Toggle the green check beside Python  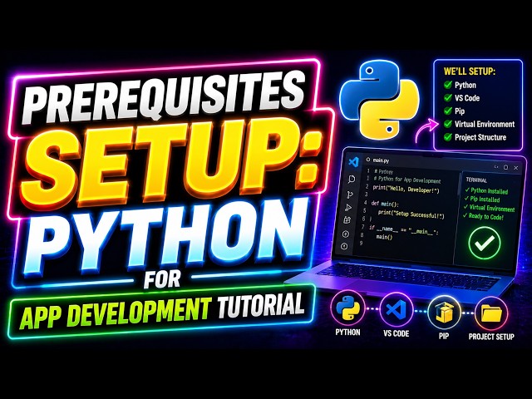[x=448, y=85]
